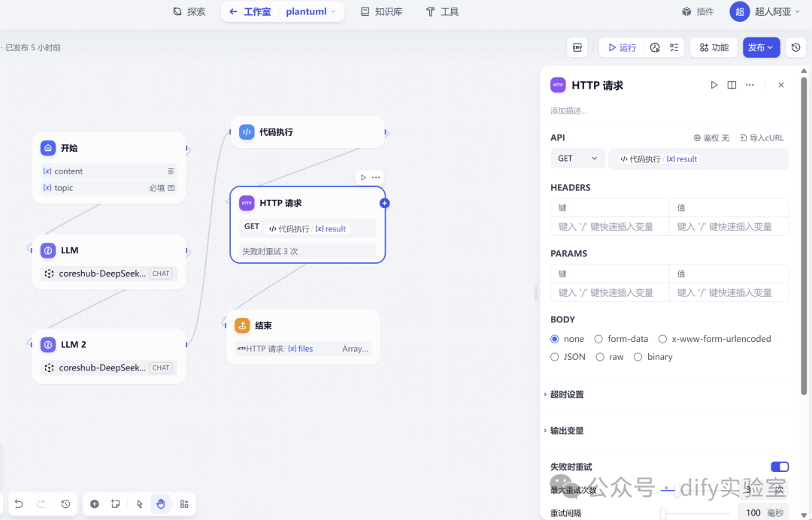Click the right panel vertical scrollbar
Viewport: 812px width, 520px height.
(804, 235)
